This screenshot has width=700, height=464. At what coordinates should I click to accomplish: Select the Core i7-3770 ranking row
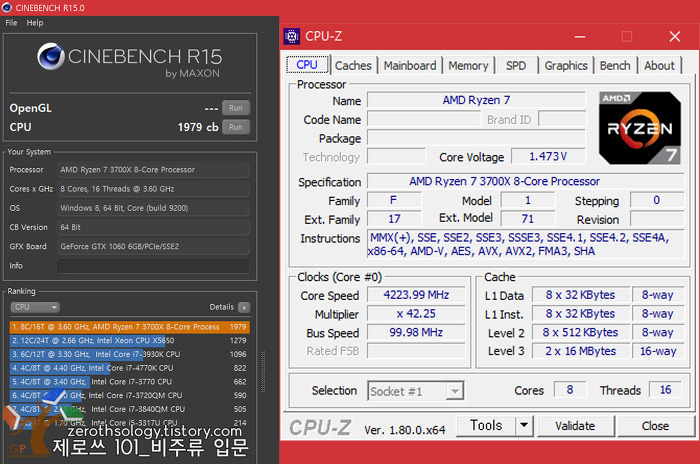tap(129, 382)
